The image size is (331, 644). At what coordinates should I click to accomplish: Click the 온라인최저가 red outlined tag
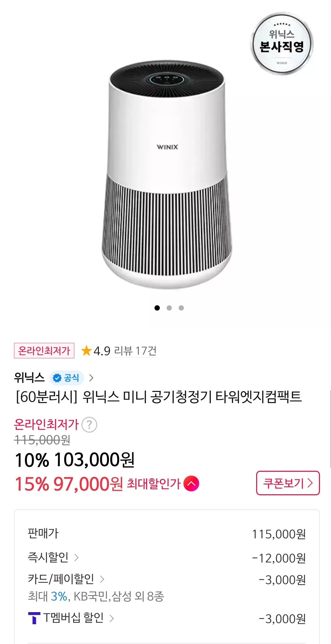click(44, 351)
